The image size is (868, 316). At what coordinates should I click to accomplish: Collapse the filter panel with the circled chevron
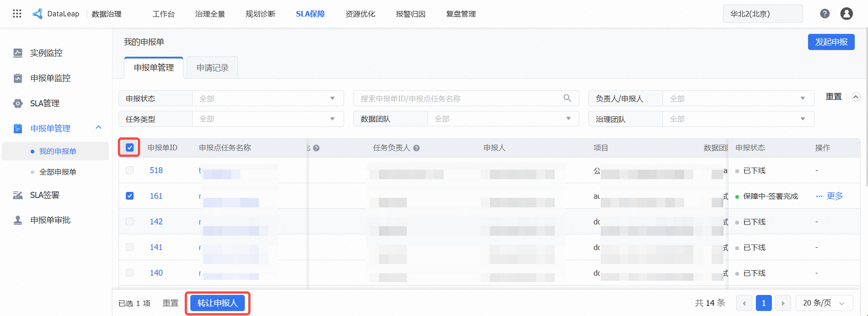(856, 97)
